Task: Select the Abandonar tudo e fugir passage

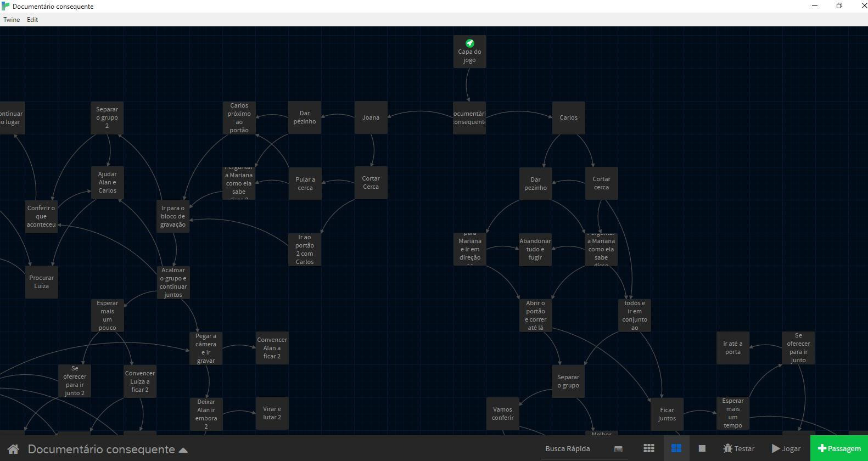Action: point(535,249)
